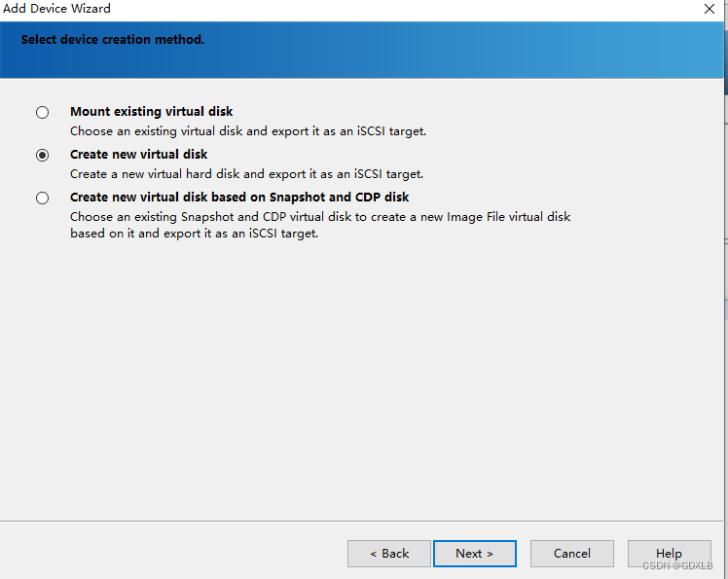Proceed with the Next > button

[x=475, y=554]
